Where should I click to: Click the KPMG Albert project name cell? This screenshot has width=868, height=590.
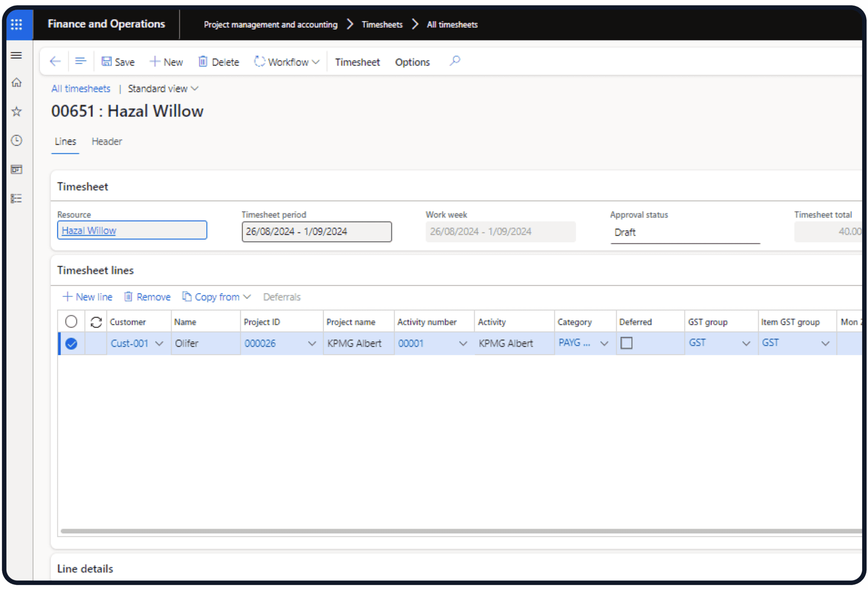click(359, 344)
